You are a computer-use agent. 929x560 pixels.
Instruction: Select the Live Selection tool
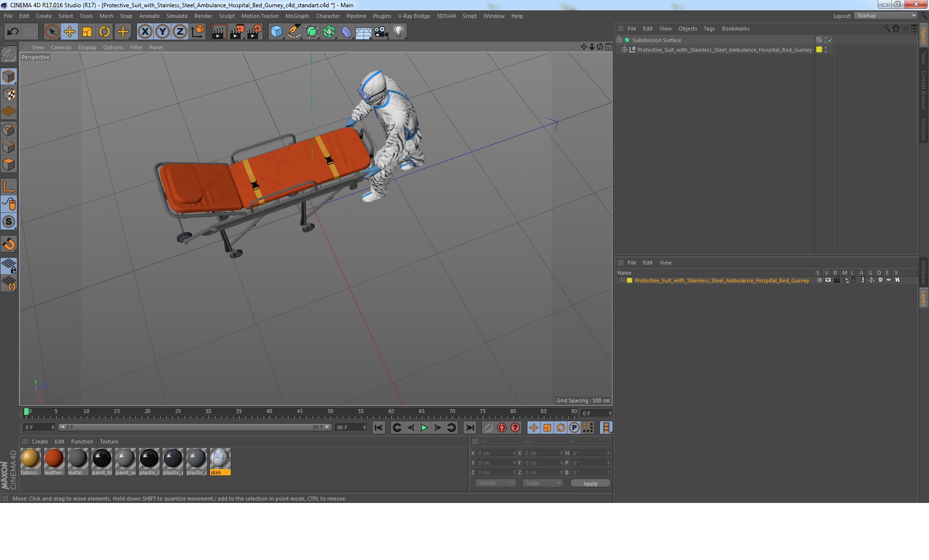(52, 32)
